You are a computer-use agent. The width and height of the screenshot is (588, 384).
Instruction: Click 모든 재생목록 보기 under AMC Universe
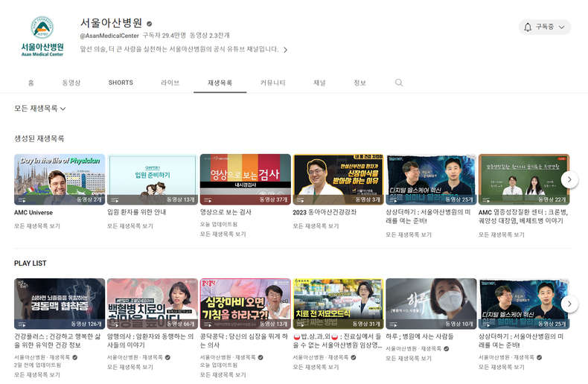point(37,226)
